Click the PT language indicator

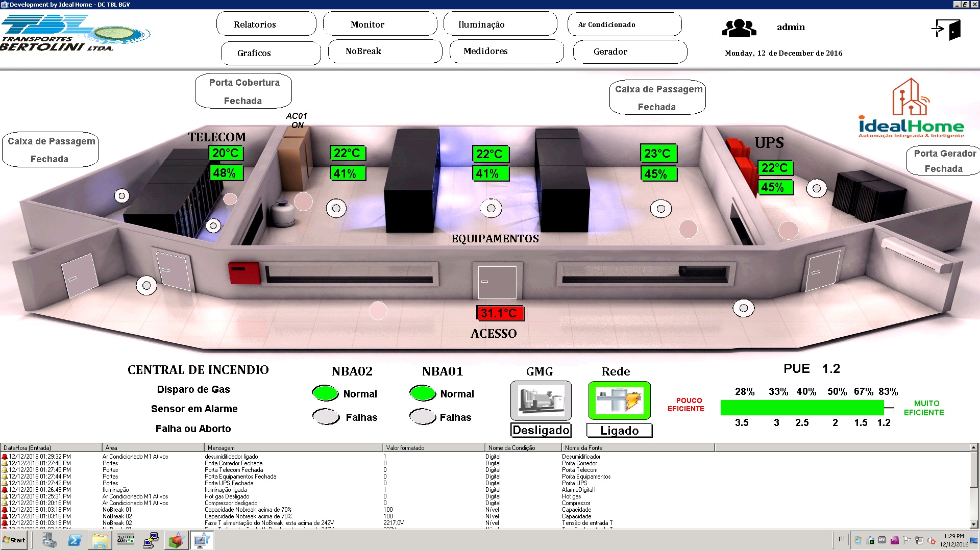pos(842,539)
